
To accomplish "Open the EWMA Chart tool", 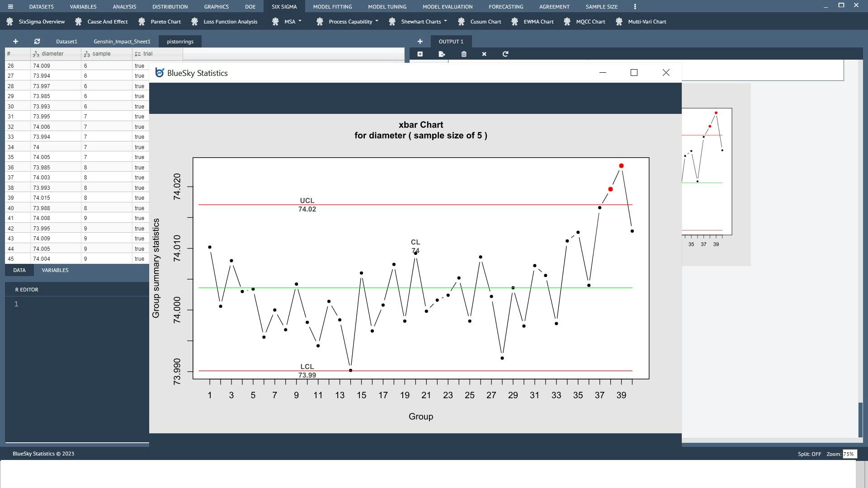I will pyautogui.click(x=538, y=21).
